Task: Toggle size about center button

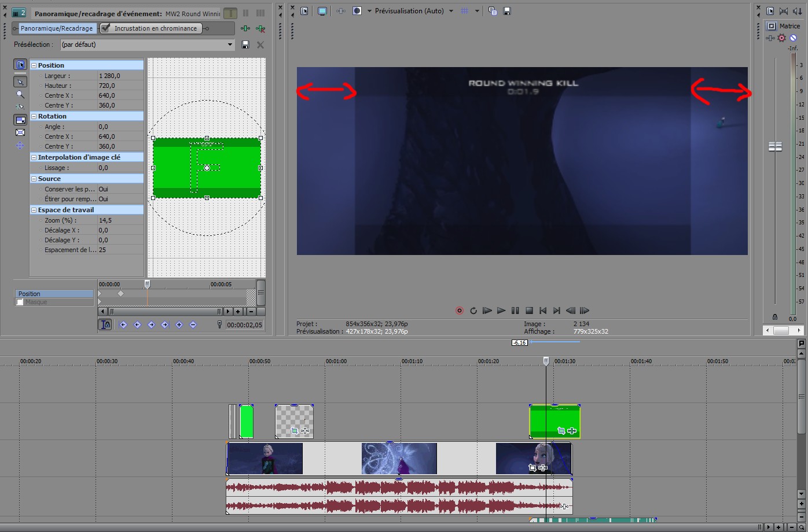Action: pos(20,133)
